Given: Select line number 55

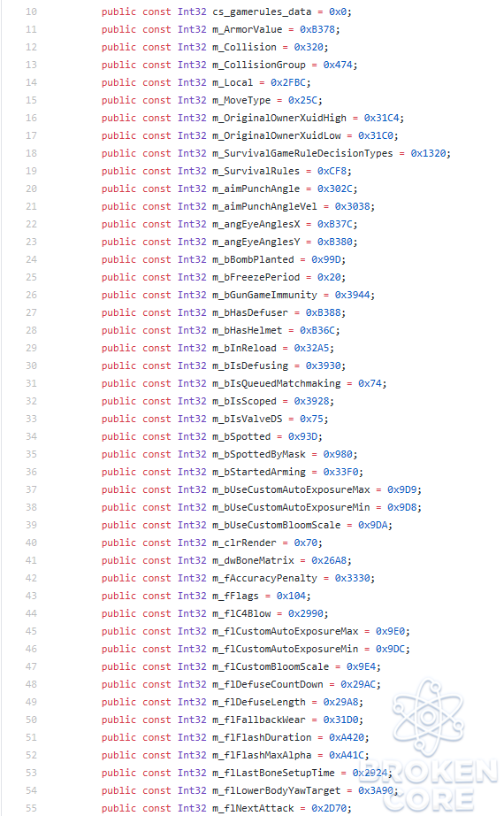Looking at the screenshot, I should click(x=31, y=808).
